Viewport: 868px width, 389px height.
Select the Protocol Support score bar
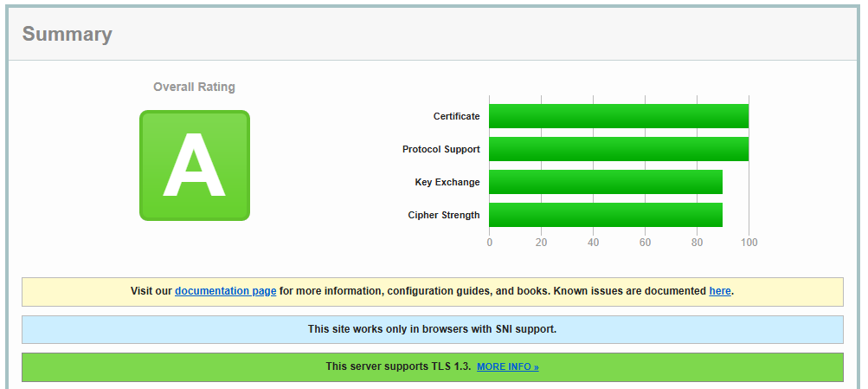(x=619, y=149)
